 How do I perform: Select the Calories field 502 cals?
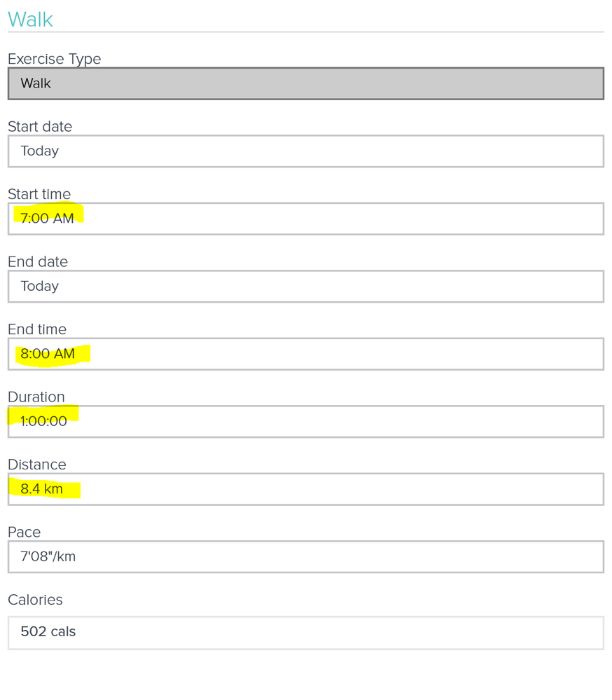click(x=306, y=633)
